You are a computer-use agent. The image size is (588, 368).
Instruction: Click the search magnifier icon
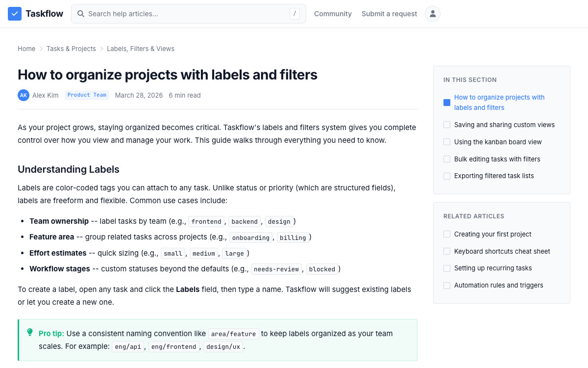pyautogui.click(x=81, y=14)
